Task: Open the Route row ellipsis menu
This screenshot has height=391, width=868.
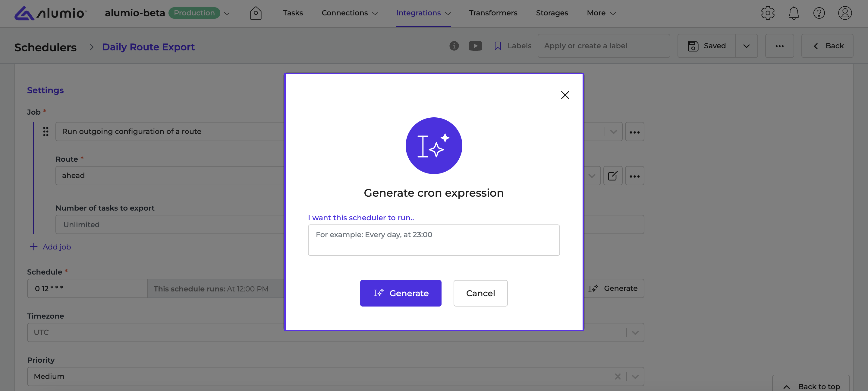Action: pos(634,176)
